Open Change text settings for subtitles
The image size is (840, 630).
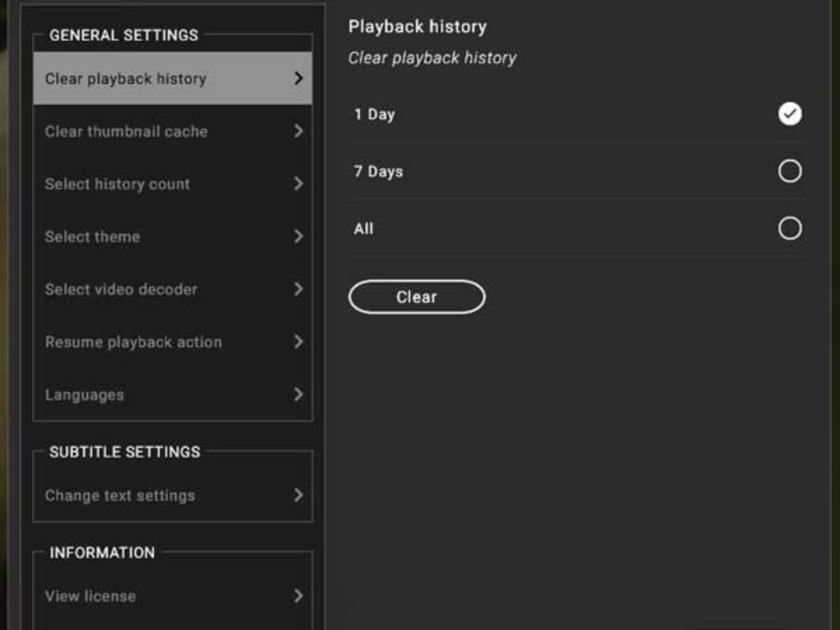click(x=120, y=496)
